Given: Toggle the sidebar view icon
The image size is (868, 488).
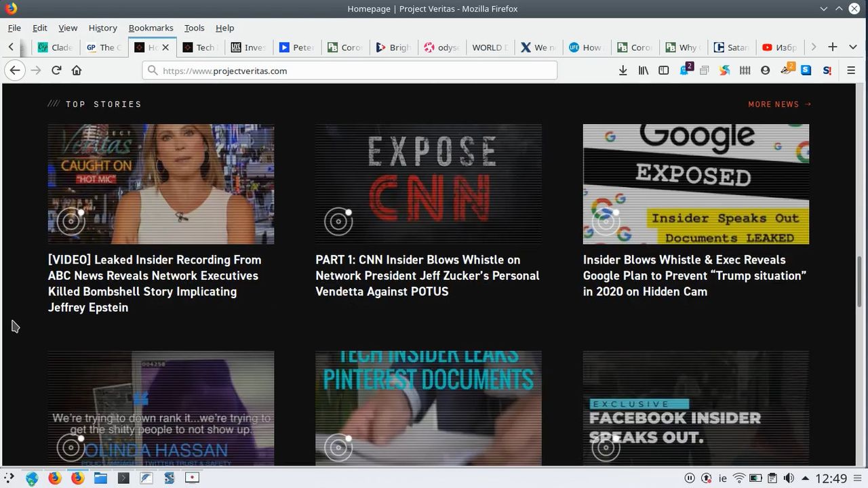Looking at the screenshot, I should pos(664,70).
